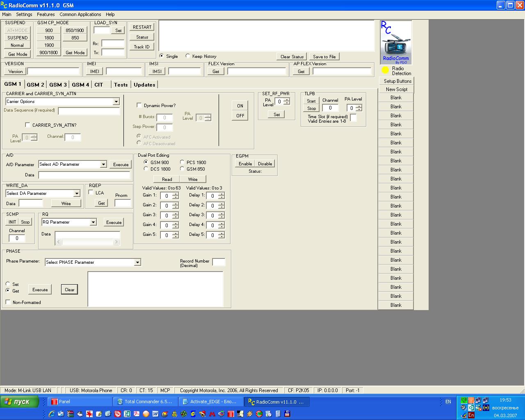The width and height of the screenshot is (525, 420).
Task: Launch Internet Explorer from quick launch
Action: pyautogui.click(x=51, y=414)
